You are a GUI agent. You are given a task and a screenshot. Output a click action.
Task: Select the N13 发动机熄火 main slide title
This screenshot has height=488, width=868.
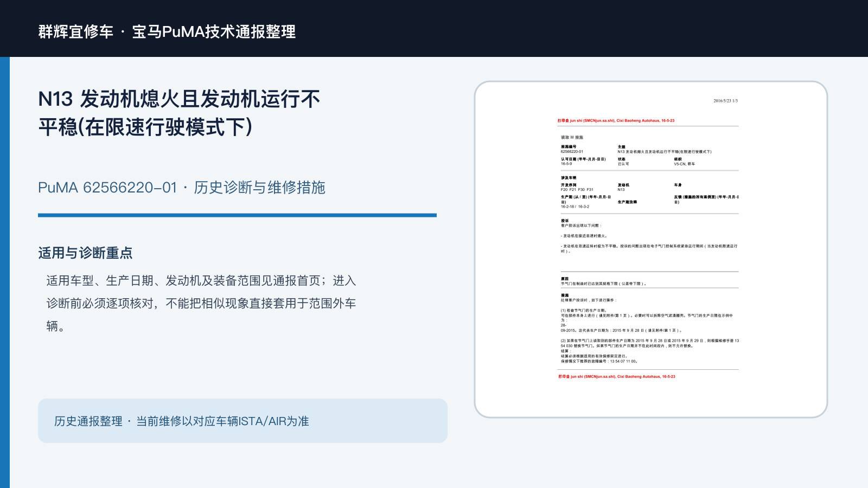[x=179, y=113]
